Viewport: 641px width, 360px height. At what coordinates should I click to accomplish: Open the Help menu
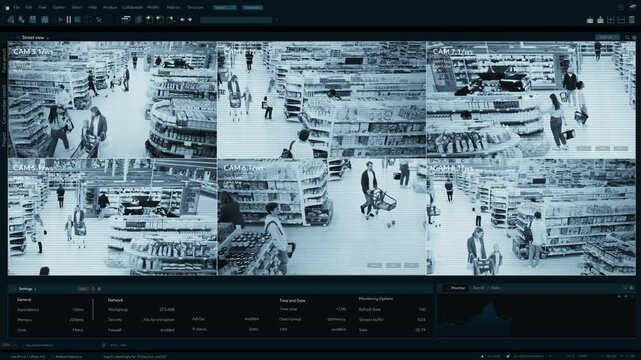point(93,7)
